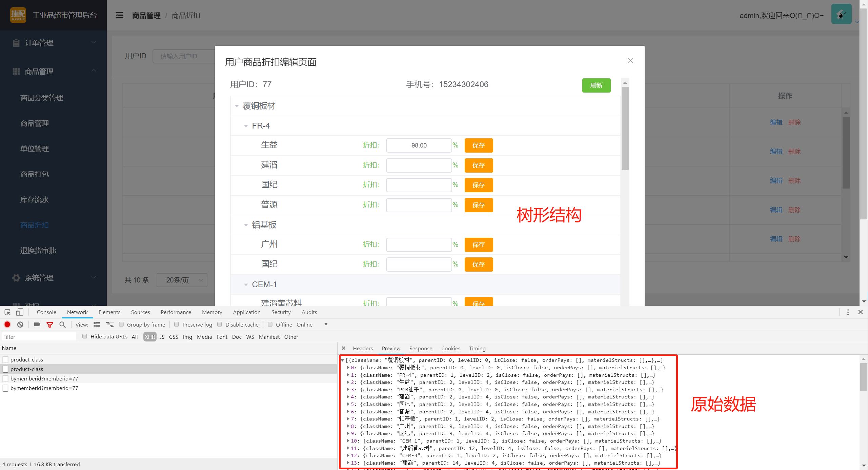Open the 20条/页 page size dropdown
This screenshot has height=470, width=868.
point(182,280)
